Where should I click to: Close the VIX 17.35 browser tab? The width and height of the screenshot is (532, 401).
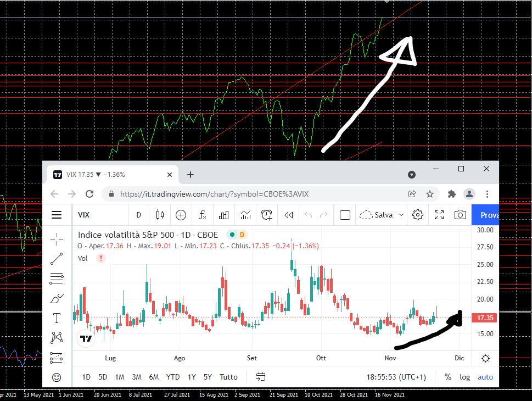170,175
